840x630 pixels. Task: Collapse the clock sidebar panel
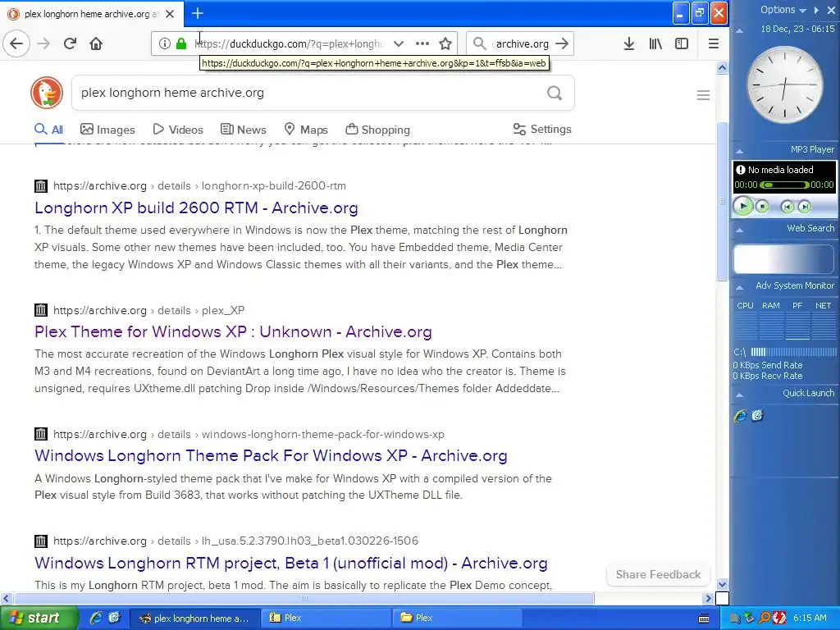pos(739,30)
